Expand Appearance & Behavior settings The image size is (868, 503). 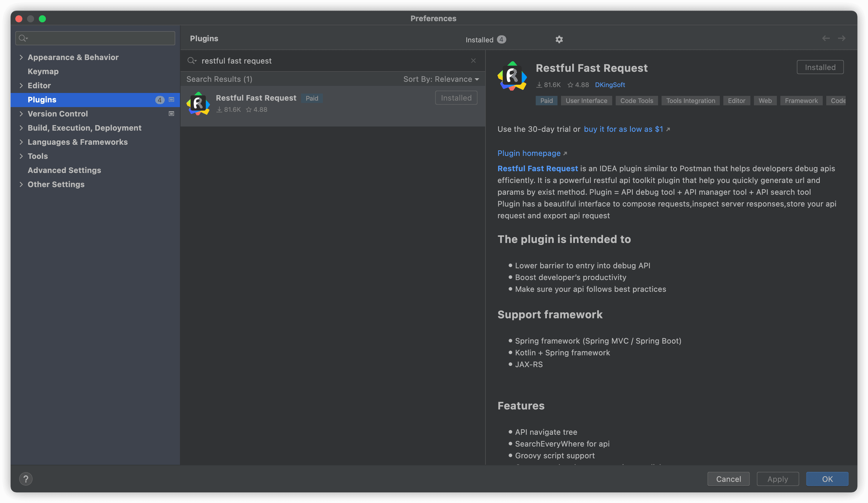pyautogui.click(x=21, y=57)
